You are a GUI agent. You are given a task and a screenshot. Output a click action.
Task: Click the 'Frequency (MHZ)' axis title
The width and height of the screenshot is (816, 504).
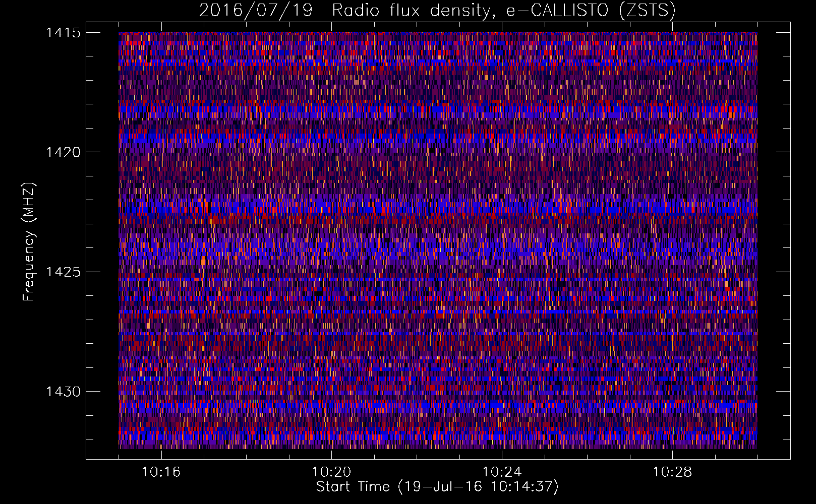pyautogui.click(x=29, y=241)
